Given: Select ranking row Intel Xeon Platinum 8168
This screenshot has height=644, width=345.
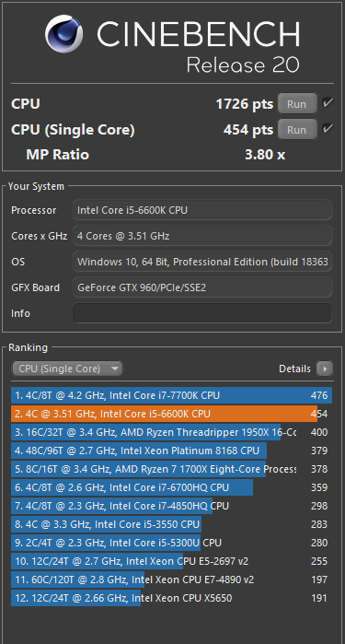Looking at the screenshot, I should click(x=171, y=451).
